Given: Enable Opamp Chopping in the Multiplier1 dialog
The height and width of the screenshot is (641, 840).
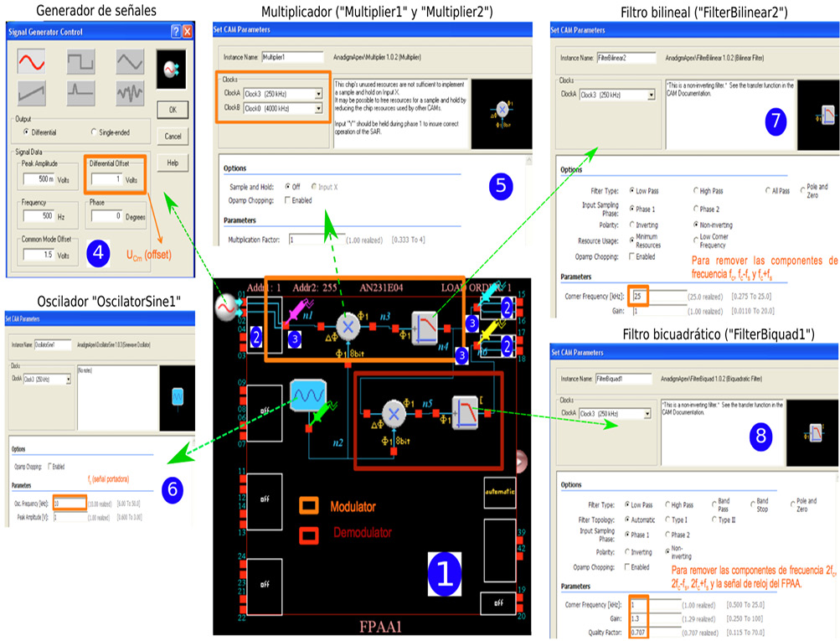Looking at the screenshot, I should [288, 200].
